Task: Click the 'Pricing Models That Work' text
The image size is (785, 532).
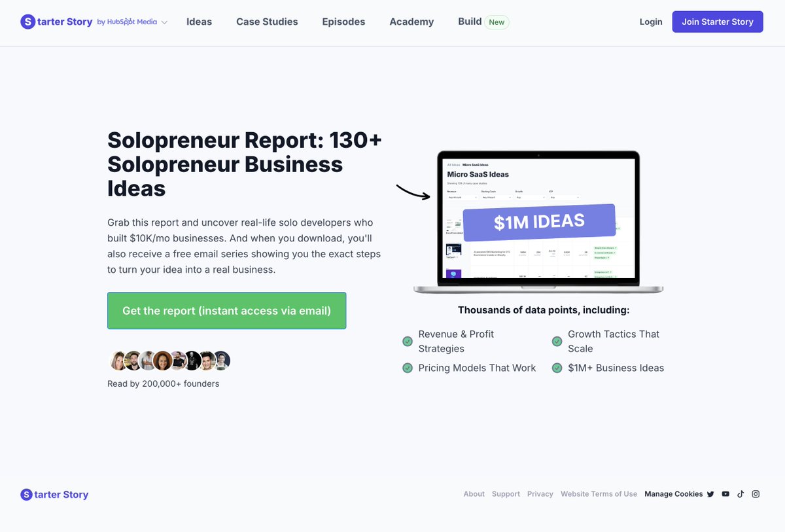Action: point(477,368)
